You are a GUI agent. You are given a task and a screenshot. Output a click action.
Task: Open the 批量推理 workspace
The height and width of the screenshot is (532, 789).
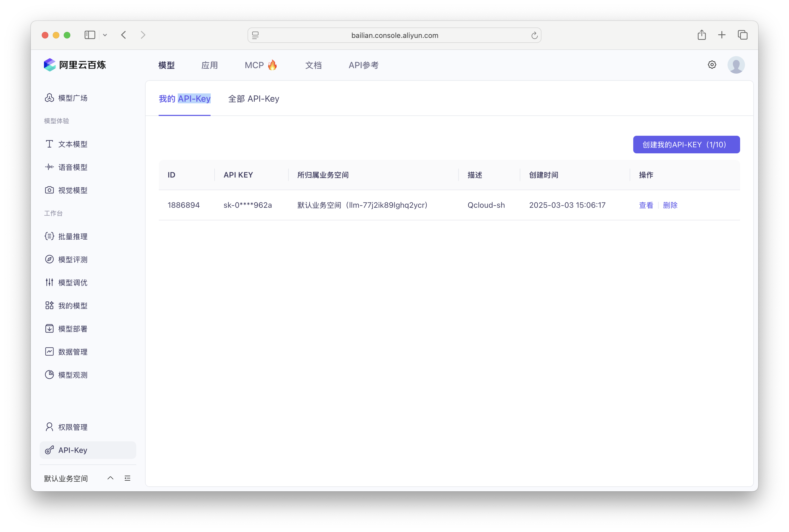coord(73,236)
